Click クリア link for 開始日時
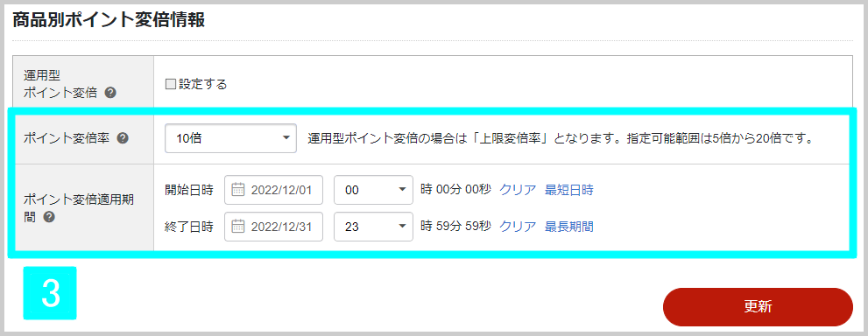Screen dimensions: 868x336 pyautogui.click(x=518, y=190)
